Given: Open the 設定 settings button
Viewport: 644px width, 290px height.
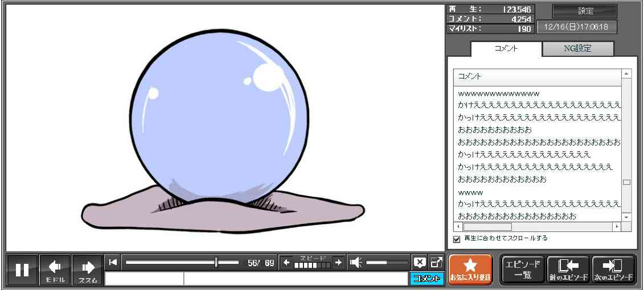Looking at the screenshot, I should (585, 11).
